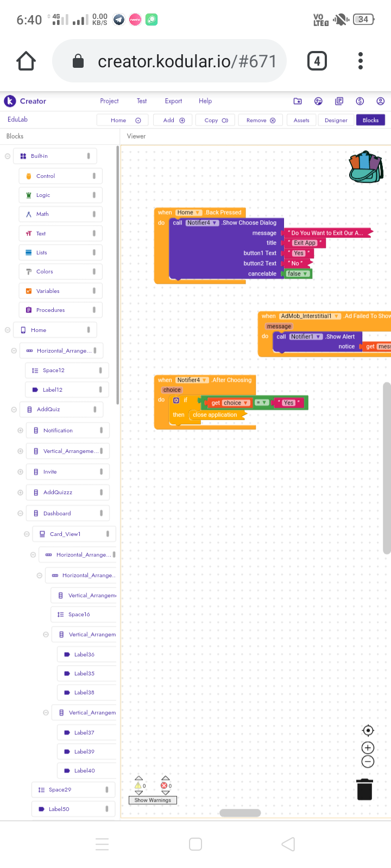Select the Label12 component
Viewport: 391px width, 868px height.
coord(67,390)
